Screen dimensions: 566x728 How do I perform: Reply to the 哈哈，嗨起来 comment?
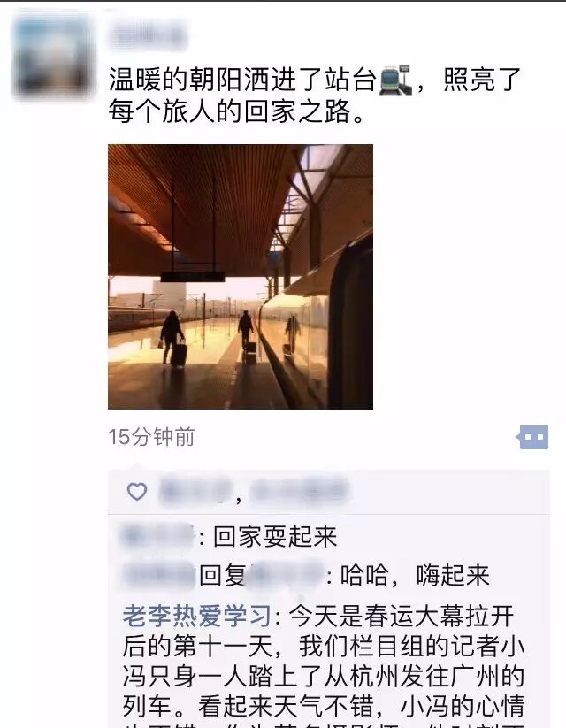point(415,576)
